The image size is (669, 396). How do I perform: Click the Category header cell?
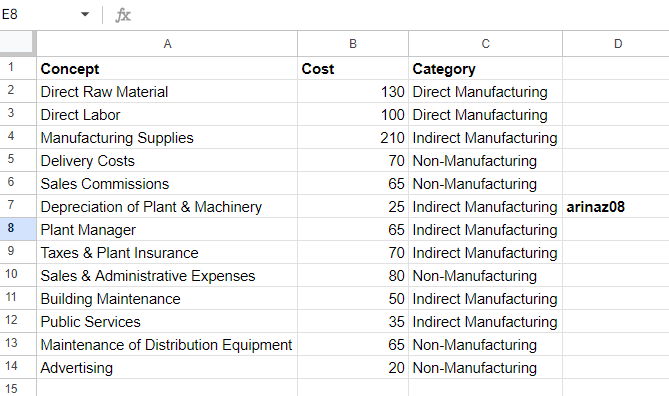coord(486,69)
